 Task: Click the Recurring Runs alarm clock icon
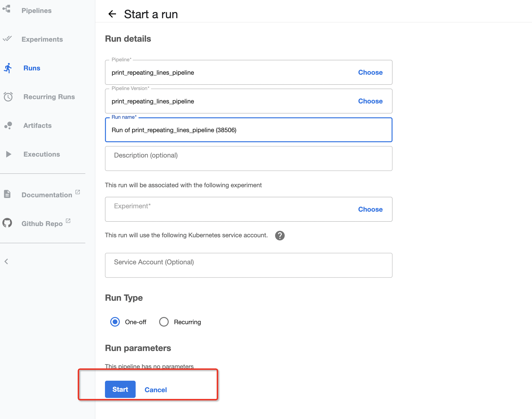pos(8,97)
